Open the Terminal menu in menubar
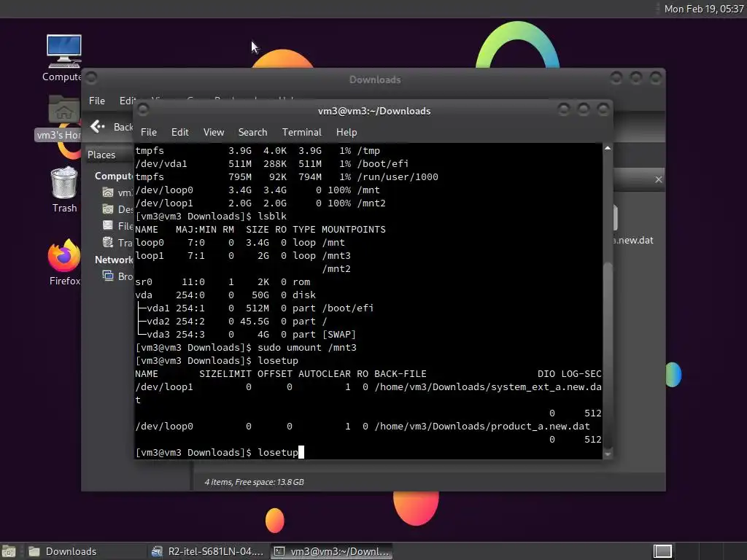The height and width of the screenshot is (560, 747). pos(301,132)
